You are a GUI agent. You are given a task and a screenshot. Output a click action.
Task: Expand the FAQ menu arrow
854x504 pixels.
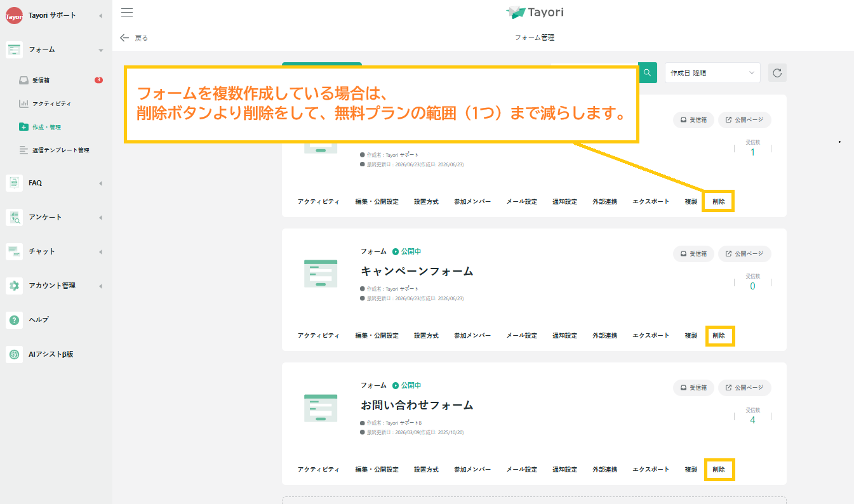(101, 183)
